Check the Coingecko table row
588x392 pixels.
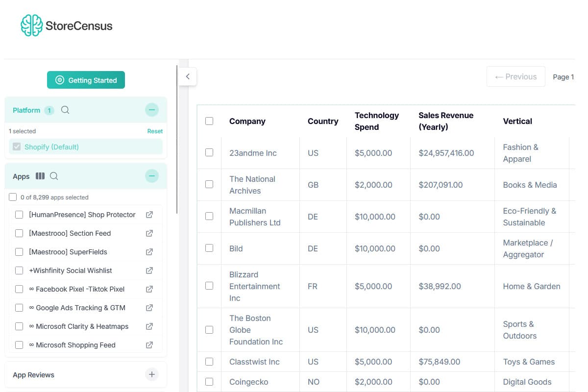tap(210, 382)
